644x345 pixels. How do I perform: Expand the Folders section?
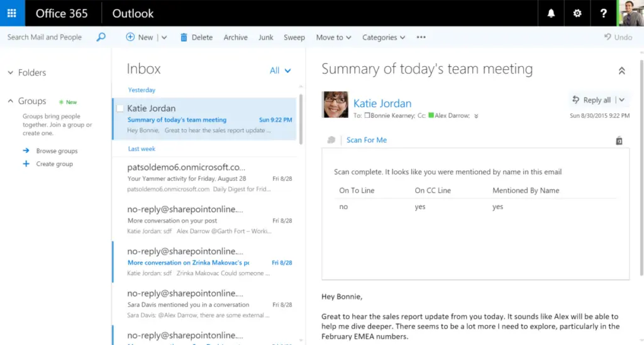11,73
